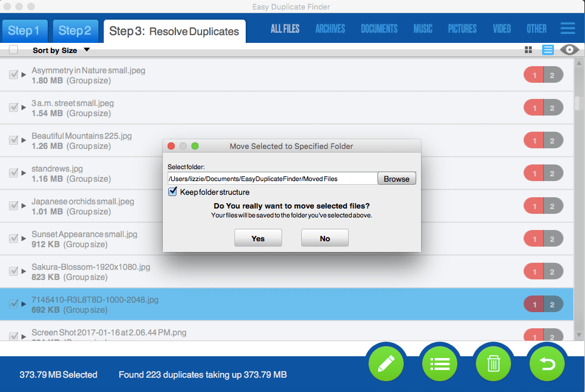Image resolution: width=585 pixels, height=392 pixels.
Task: Filter by ARCHIVES
Action: (330, 29)
